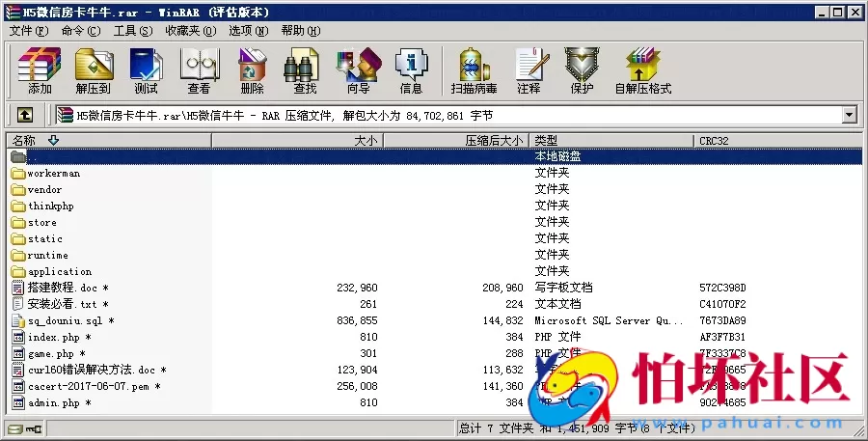Sort by the CRC32 column header
The image size is (868, 441).
pyautogui.click(x=777, y=141)
